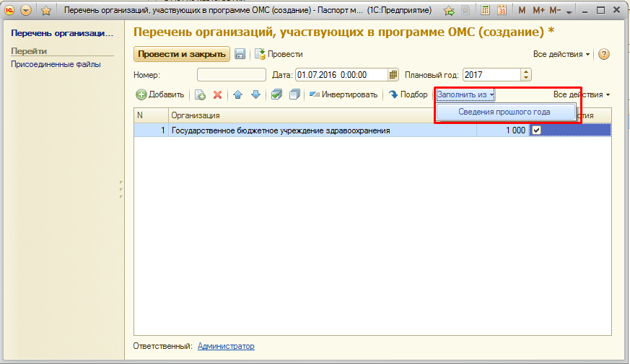Click the save document floppy disk icon
The height and width of the screenshot is (364, 630).
[240, 54]
